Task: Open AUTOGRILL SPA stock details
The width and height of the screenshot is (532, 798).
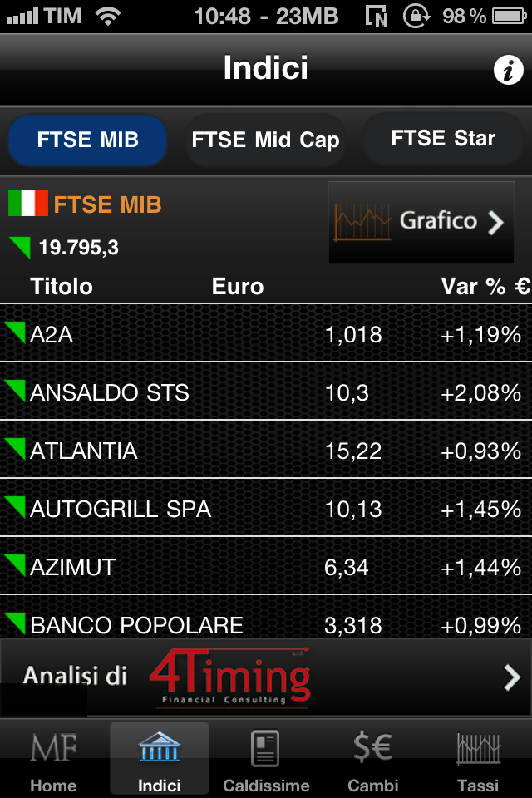Action: (x=266, y=509)
